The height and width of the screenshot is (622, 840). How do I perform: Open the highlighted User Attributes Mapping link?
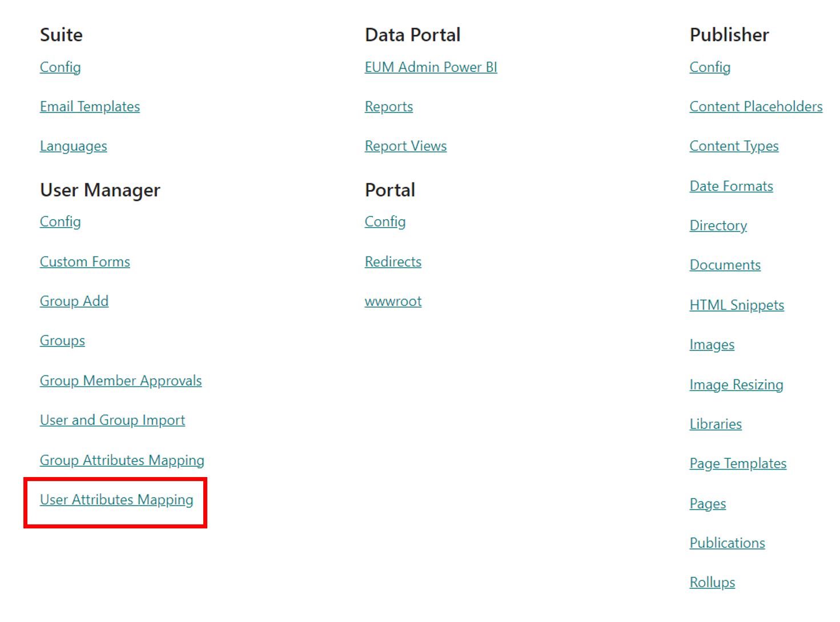(116, 500)
